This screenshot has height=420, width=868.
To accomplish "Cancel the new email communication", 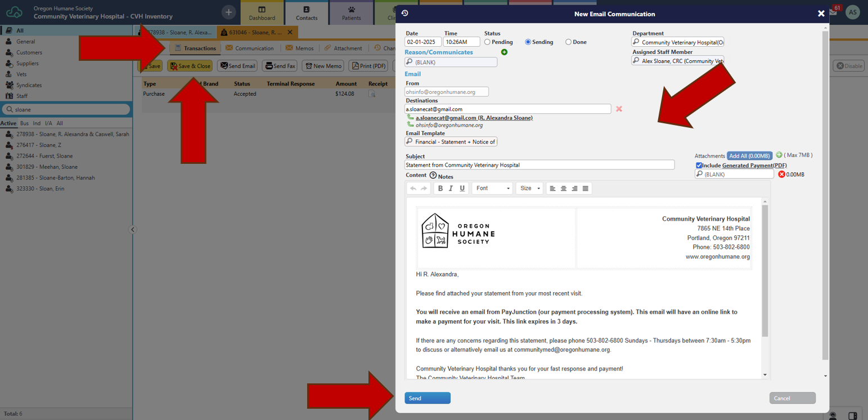I will 793,398.
